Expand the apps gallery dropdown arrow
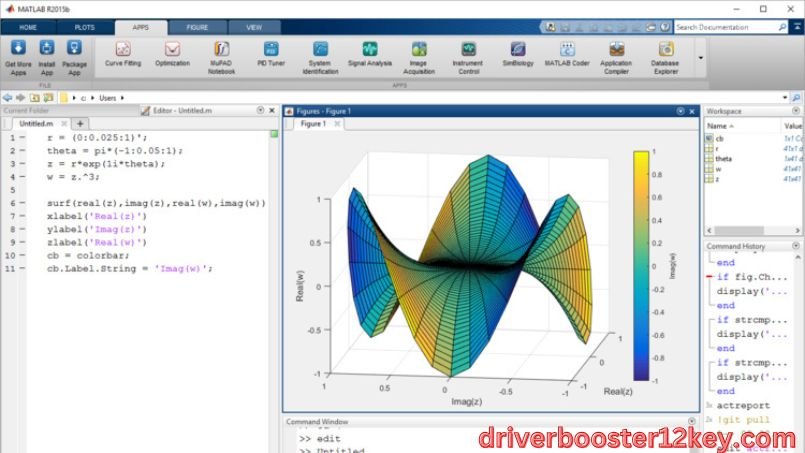This screenshot has width=805, height=453. click(701, 58)
